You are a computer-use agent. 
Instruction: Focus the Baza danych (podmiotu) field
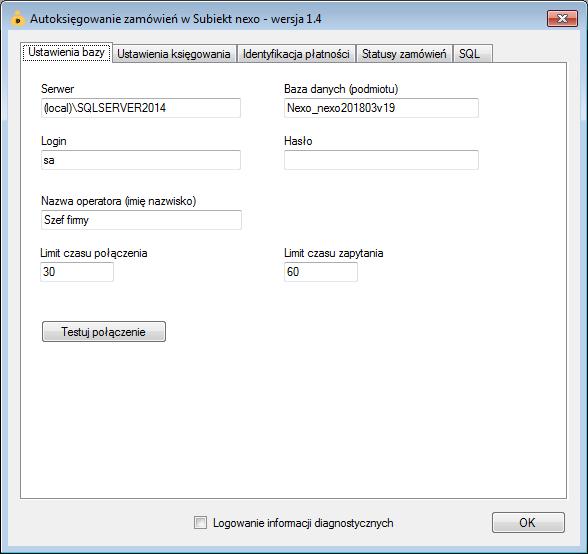click(381, 108)
